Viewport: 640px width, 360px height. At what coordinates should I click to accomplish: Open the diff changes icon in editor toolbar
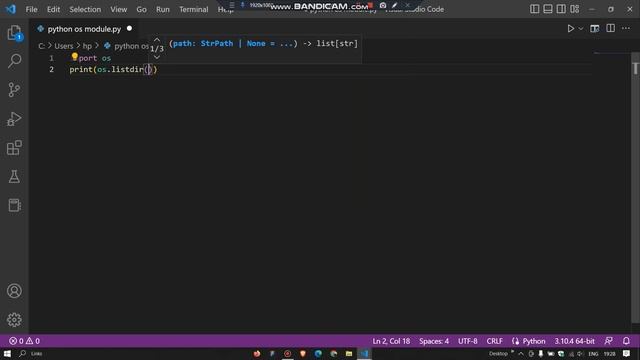tap(595, 29)
